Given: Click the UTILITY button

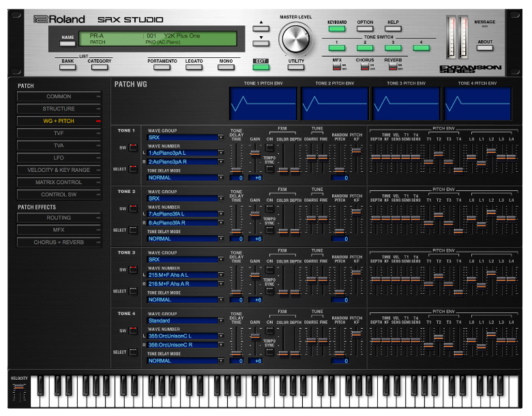Looking at the screenshot, I should tap(296, 68).
